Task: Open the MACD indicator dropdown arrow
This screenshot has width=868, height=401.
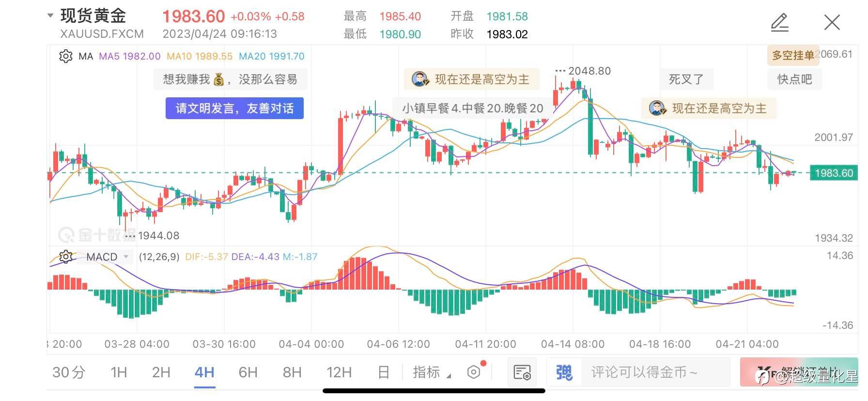Action: (126, 256)
